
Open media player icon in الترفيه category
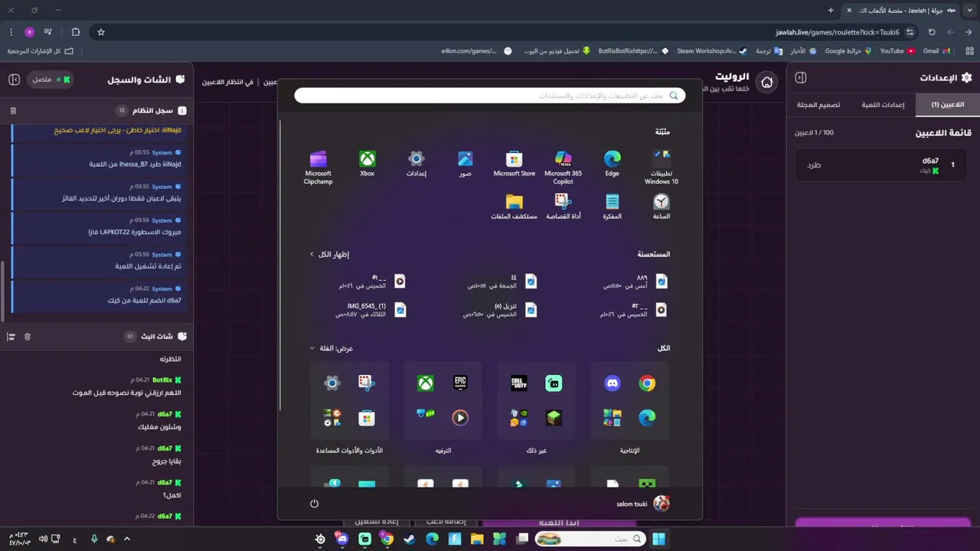460,418
